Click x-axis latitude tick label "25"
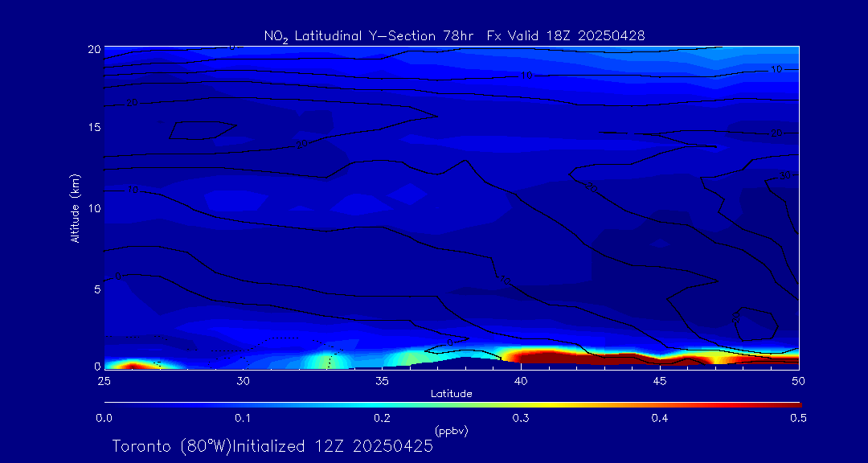 104,381
